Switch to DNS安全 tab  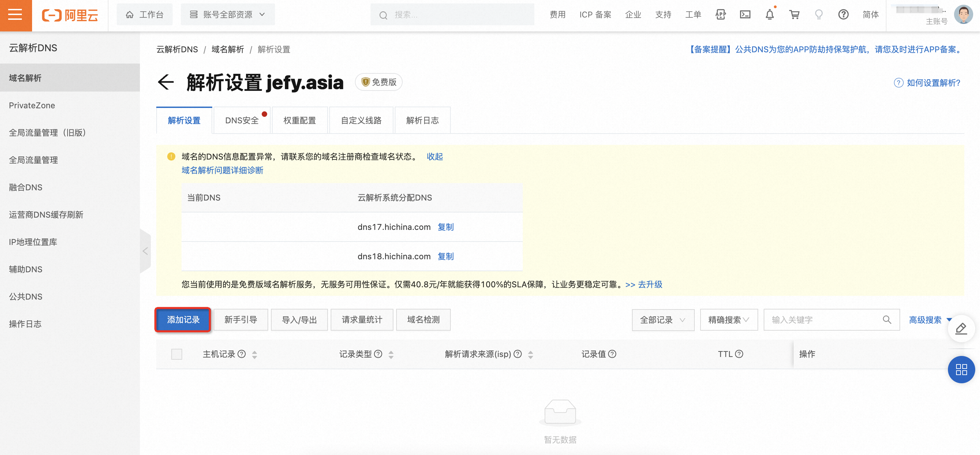pos(242,120)
